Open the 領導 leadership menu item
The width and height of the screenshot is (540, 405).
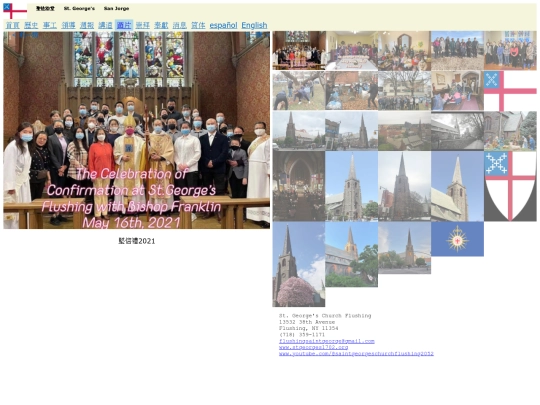click(68, 25)
